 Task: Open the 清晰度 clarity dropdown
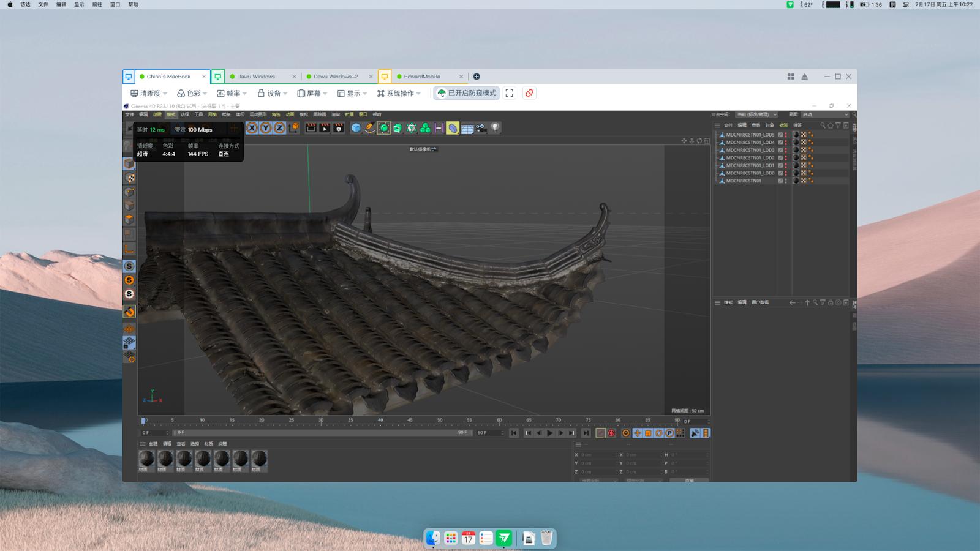click(149, 93)
